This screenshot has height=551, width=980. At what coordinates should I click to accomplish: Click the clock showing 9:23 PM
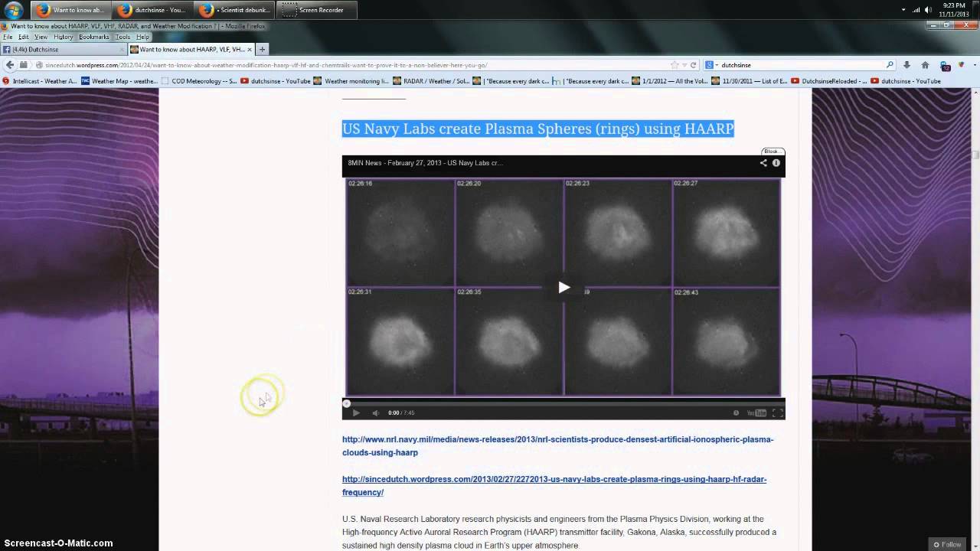pyautogui.click(x=953, y=10)
